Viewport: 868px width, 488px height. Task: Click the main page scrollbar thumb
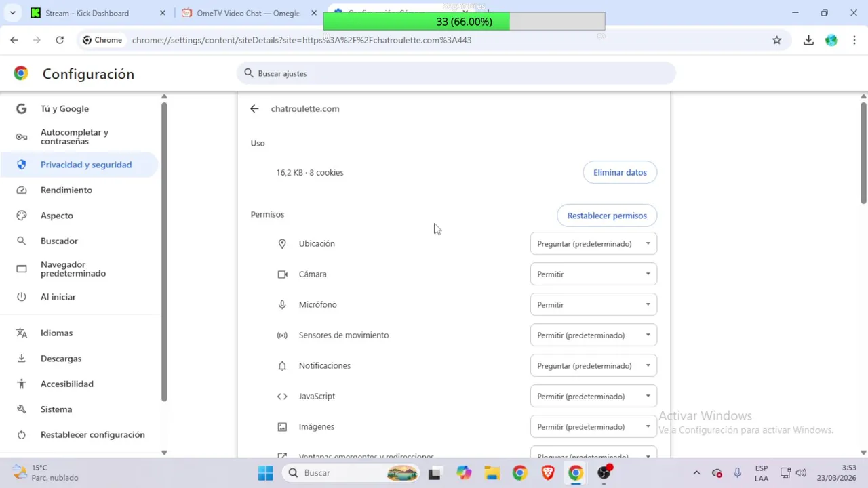pos(863,152)
